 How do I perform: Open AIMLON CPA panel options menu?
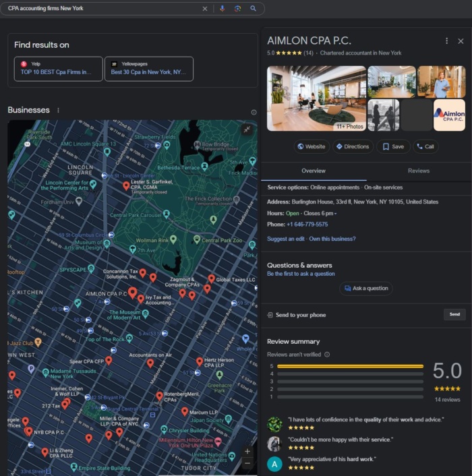(x=446, y=41)
